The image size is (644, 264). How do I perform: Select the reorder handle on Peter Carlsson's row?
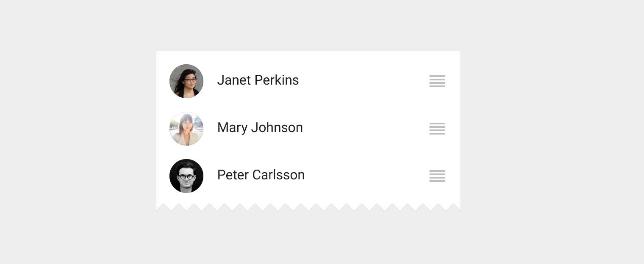coord(437,176)
